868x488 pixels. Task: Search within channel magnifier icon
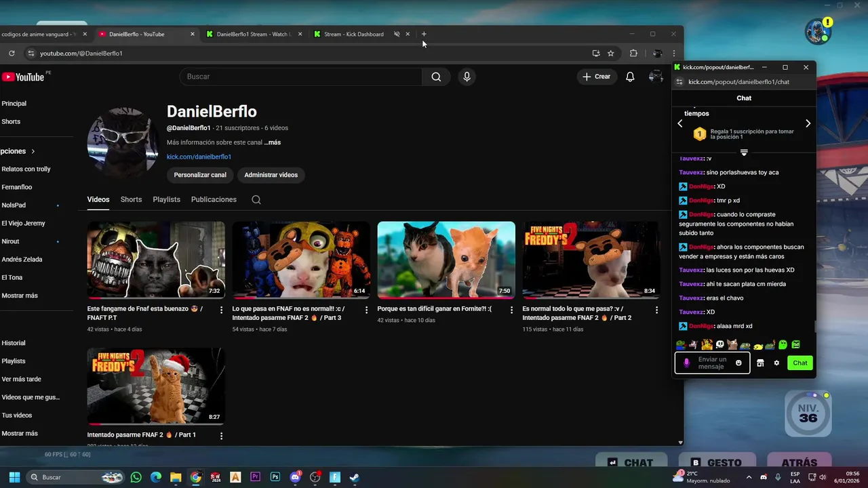[256, 199]
